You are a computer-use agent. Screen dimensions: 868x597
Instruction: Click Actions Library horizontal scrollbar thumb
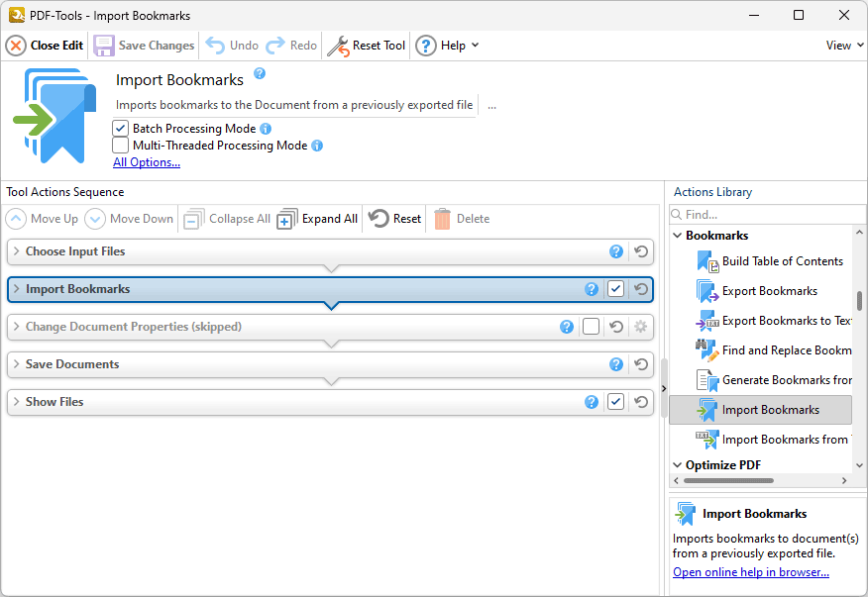(x=728, y=481)
